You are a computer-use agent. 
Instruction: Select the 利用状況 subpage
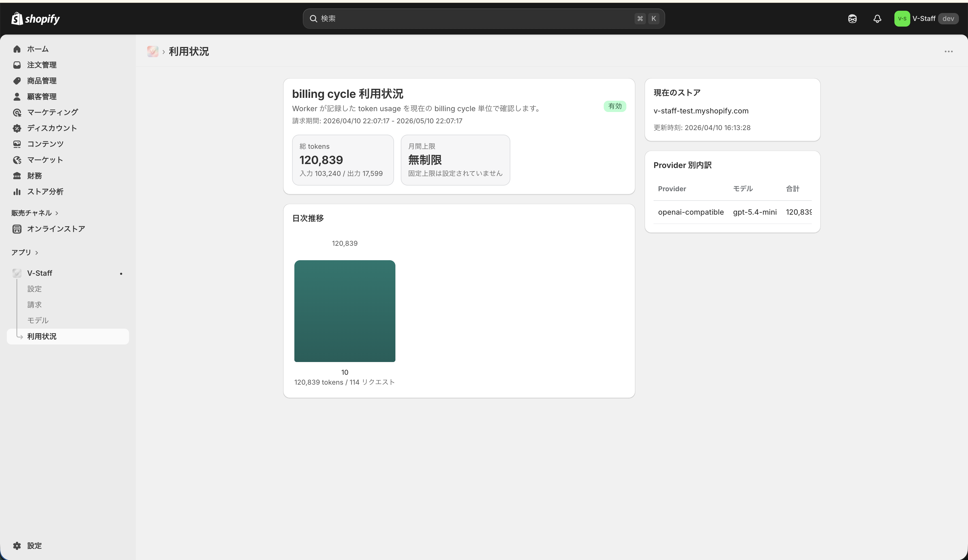click(68, 336)
